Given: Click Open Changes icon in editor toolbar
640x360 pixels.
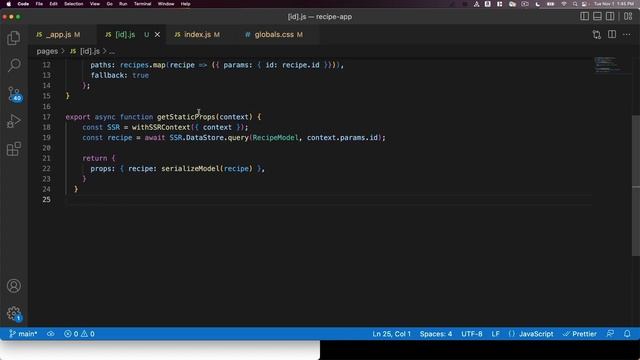Looking at the screenshot, I should (597, 35).
